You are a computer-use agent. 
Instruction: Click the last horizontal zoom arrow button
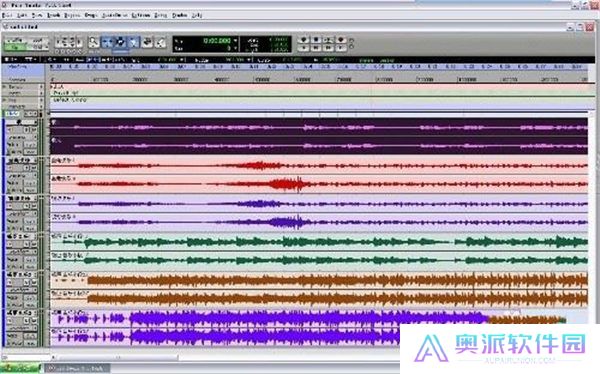click(80, 41)
